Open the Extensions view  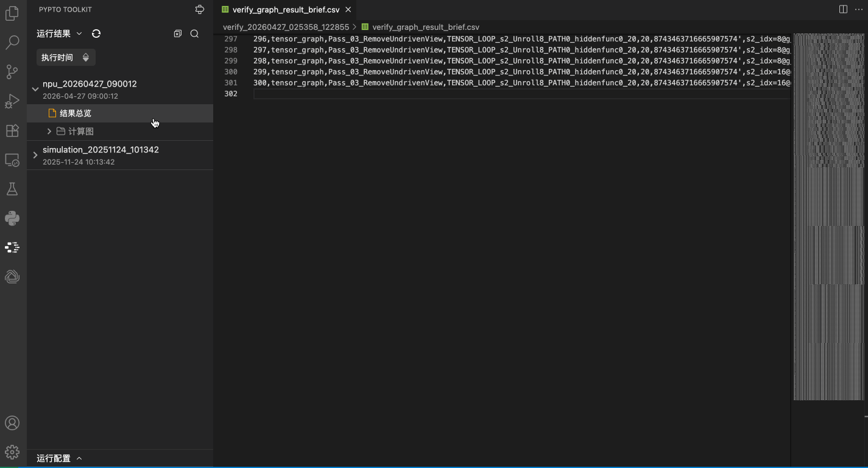pos(12,130)
